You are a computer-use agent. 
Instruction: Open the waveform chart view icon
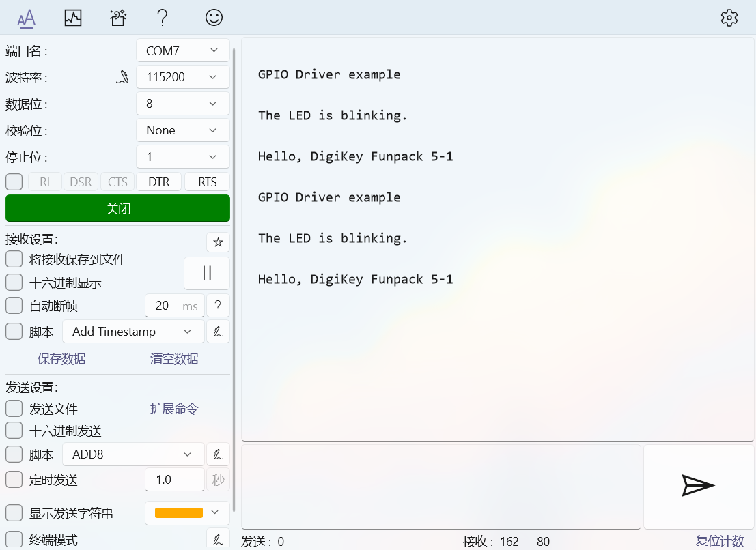(73, 18)
